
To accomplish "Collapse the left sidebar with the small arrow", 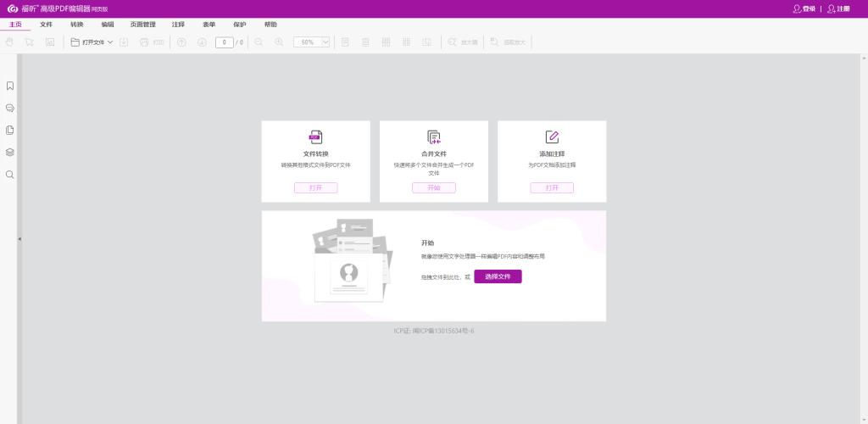I will [x=19, y=239].
